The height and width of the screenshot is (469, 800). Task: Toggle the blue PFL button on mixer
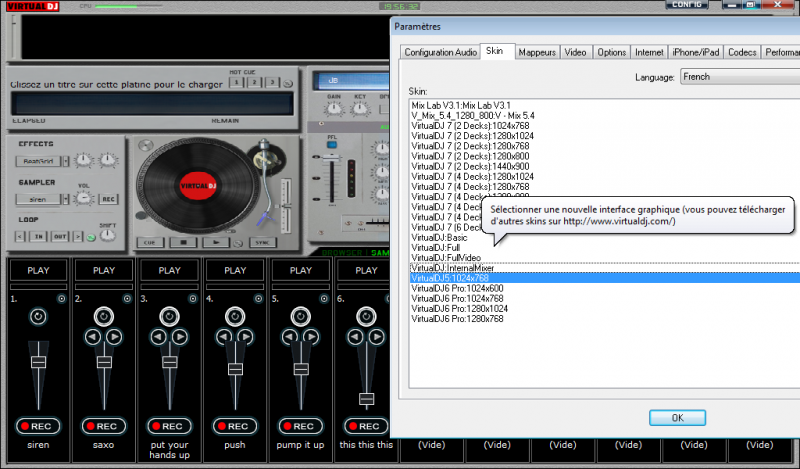tap(333, 147)
